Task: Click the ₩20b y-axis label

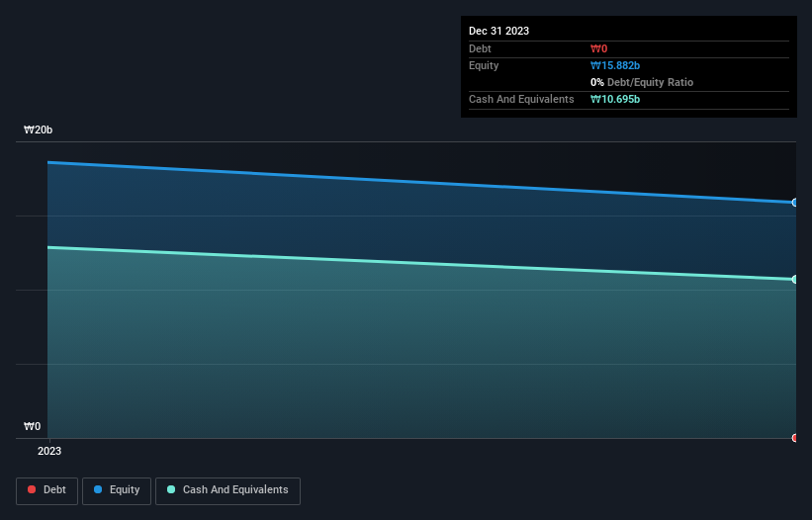Action: tap(38, 130)
